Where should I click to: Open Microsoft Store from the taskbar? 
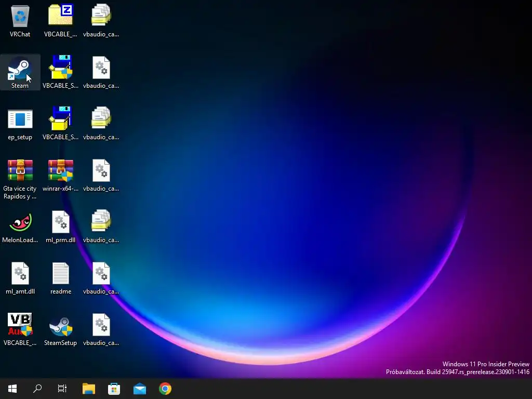tap(114, 389)
